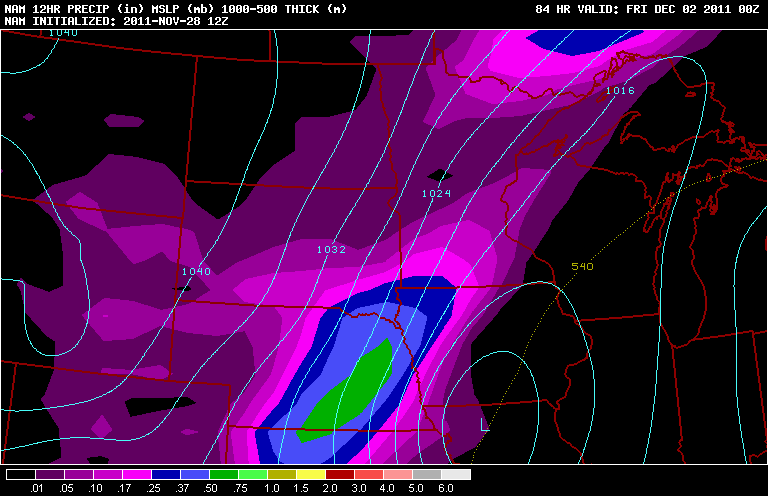Click the 1024 isobar label
Screen dimensions: 768x496
coord(436,194)
